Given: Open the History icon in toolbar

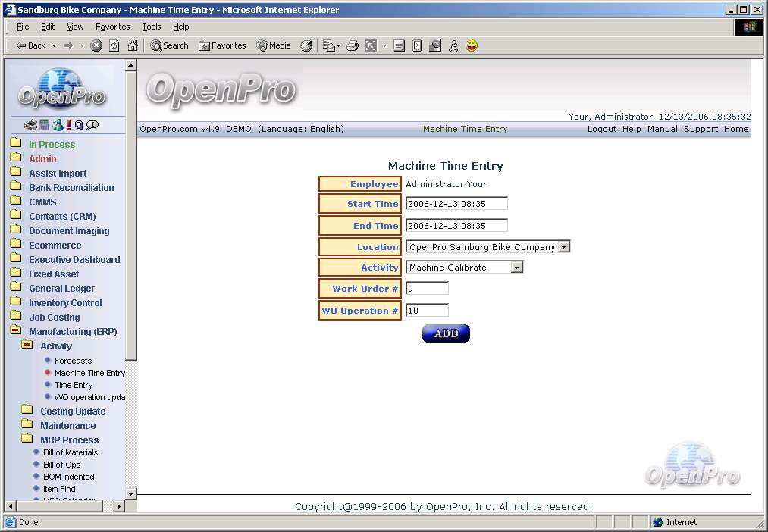Looking at the screenshot, I should (306, 45).
